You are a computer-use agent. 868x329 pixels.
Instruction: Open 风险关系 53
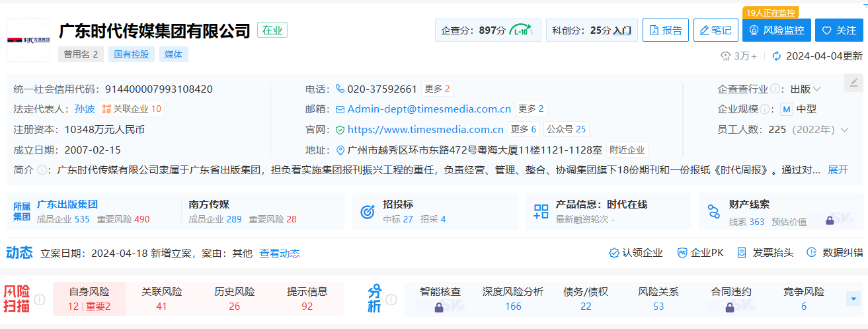(658, 299)
